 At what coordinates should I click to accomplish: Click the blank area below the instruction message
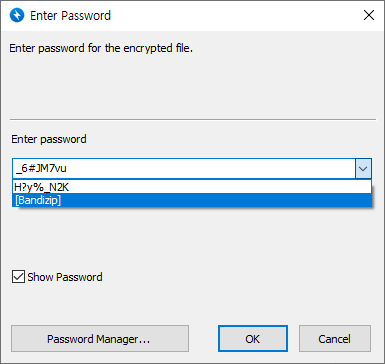tap(193, 85)
